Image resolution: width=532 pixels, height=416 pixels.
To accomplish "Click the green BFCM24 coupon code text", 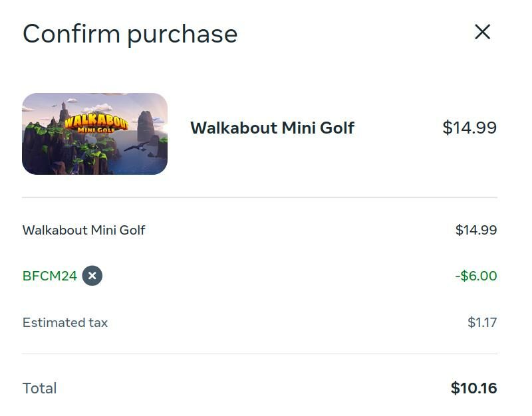I will (50, 276).
